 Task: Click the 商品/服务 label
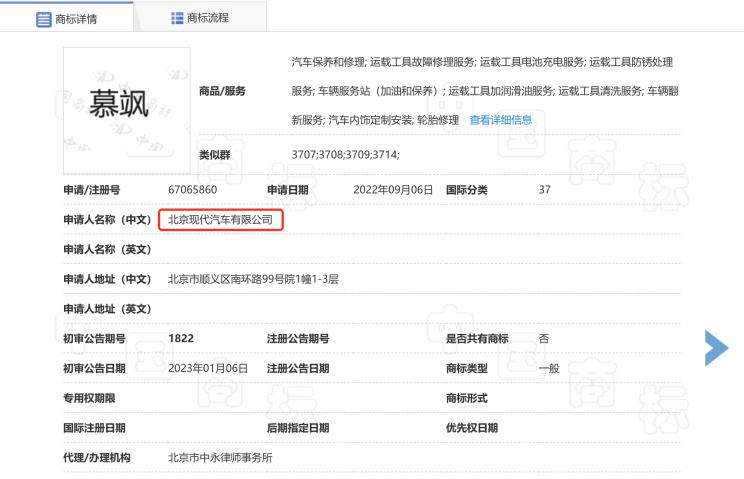coord(222,91)
